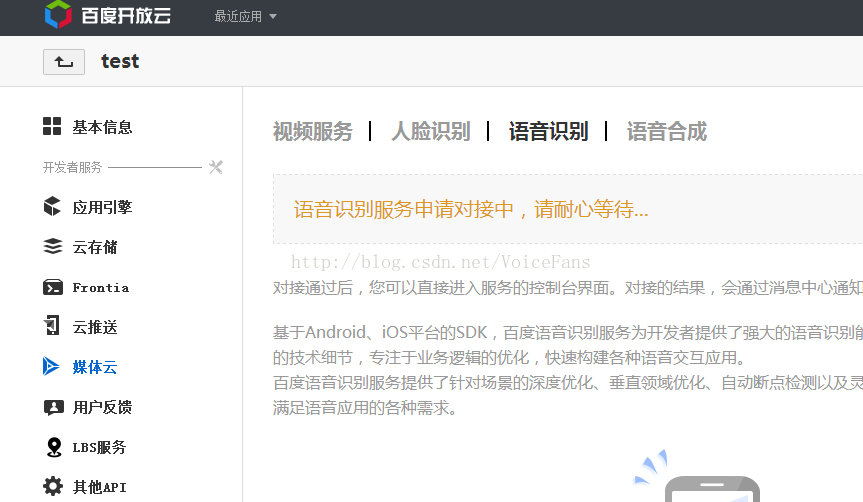Click the 语音识别服务申请对接中 notice text
Image resolution: width=863 pixels, height=502 pixels.
click(471, 210)
